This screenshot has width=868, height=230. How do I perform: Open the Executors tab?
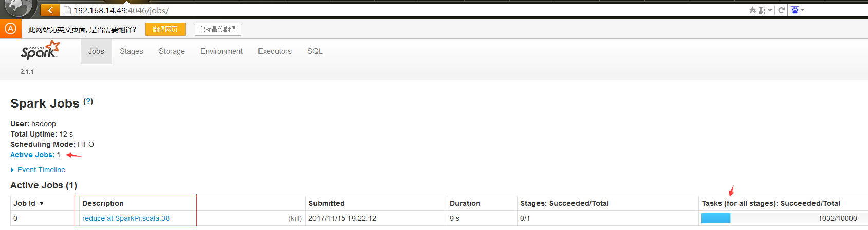(x=275, y=51)
